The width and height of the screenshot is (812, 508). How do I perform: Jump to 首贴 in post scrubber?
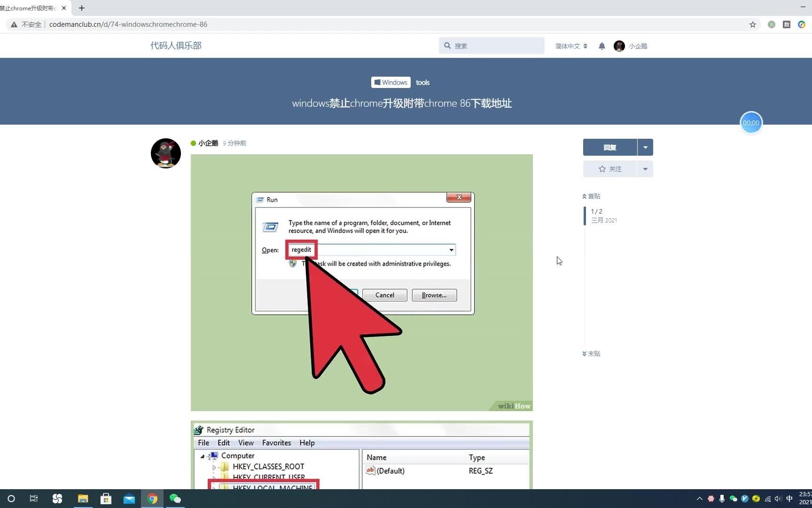click(x=591, y=196)
